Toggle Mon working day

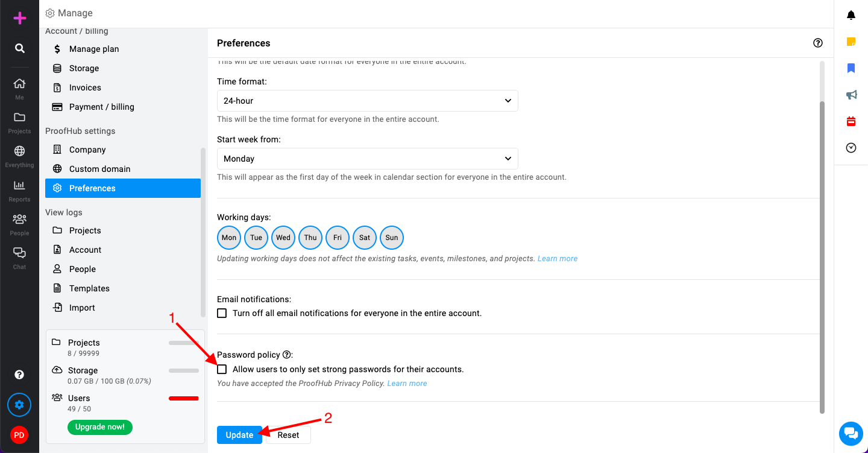coord(229,238)
